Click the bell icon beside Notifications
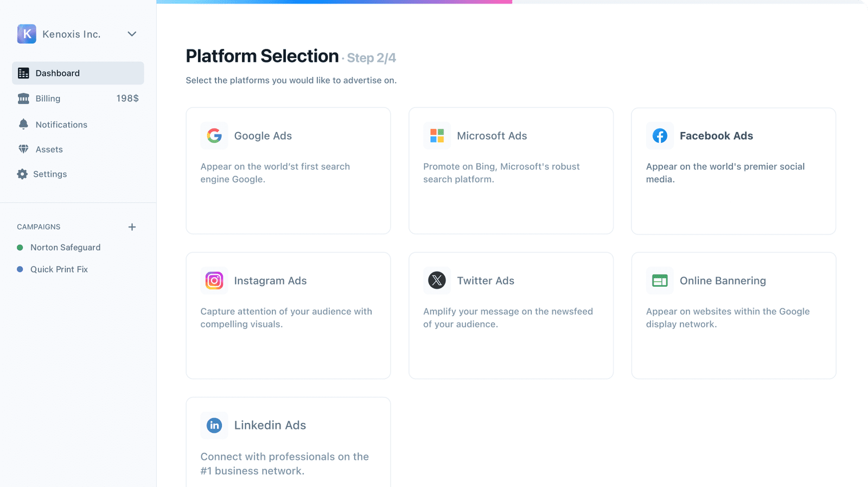Viewport: 868px width, 487px height. point(23,124)
